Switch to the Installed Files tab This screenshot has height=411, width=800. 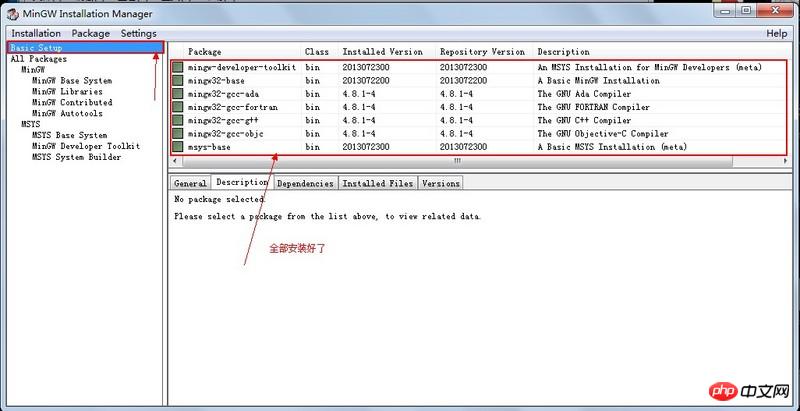pos(378,184)
